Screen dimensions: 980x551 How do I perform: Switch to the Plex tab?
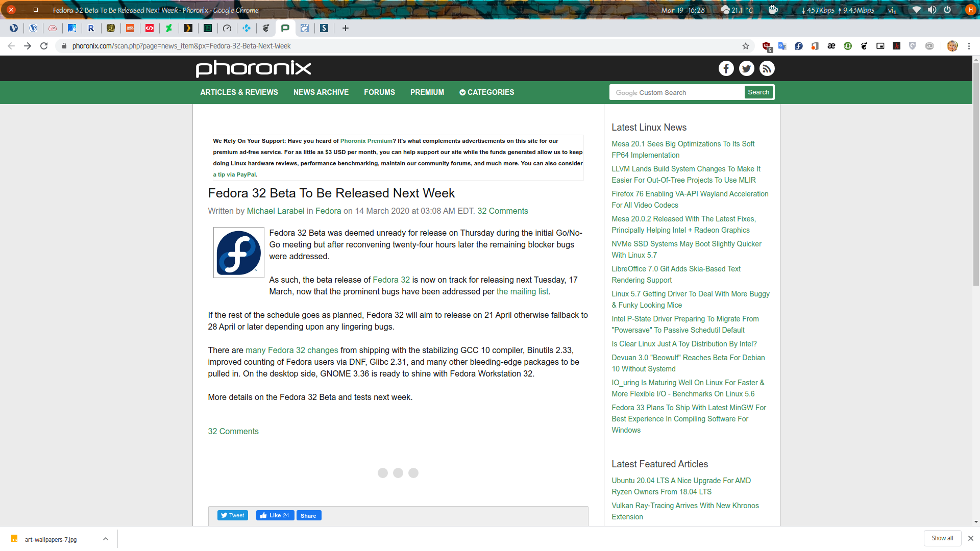pos(188,28)
